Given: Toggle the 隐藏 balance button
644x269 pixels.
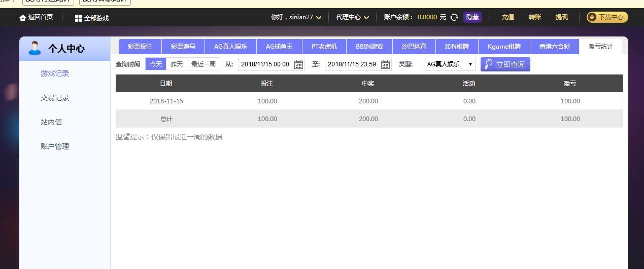Looking at the screenshot, I should click(472, 17).
